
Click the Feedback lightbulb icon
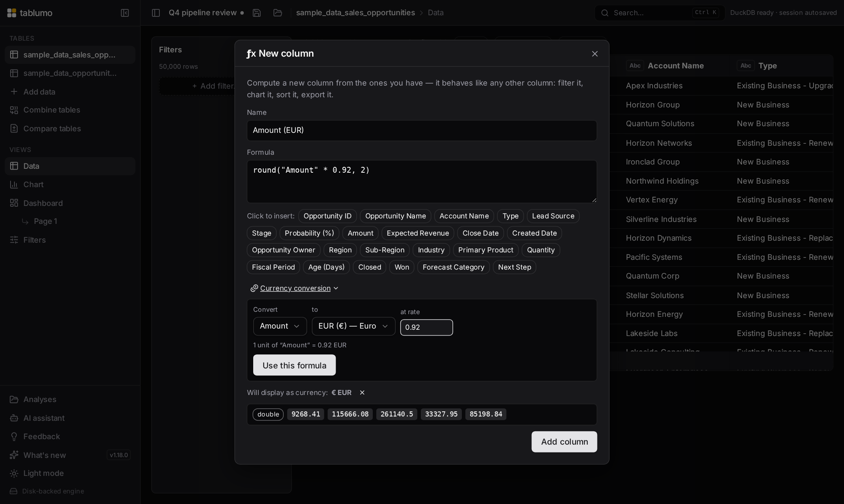tap(14, 436)
